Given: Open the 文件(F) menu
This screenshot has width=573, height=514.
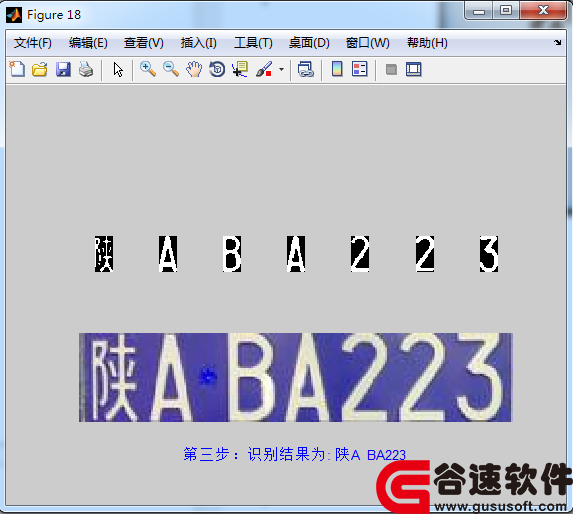Looking at the screenshot, I should pyautogui.click(x=33, y=43).
